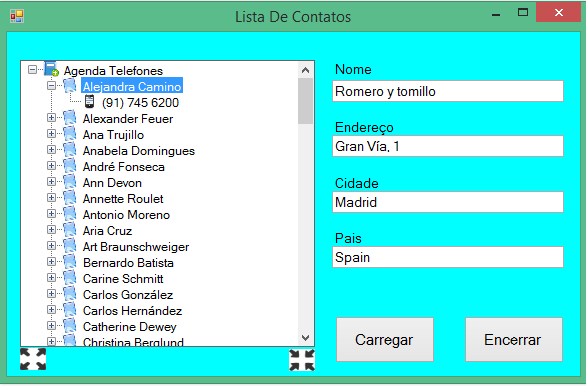Select the Bernardo Batista contact
Image resolution: width=586 pixels, height=386 pixels.
pyautogui.click(x=128, y=263)
